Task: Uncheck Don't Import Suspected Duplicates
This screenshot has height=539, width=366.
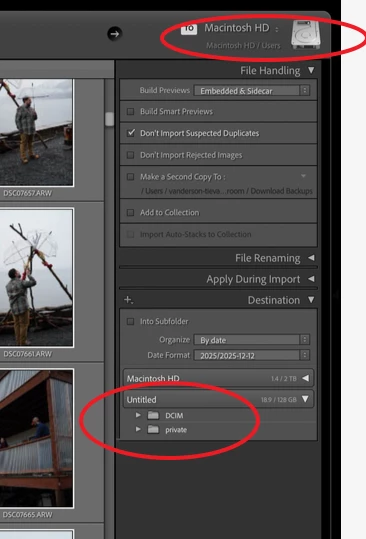Action: coord(131,133)
